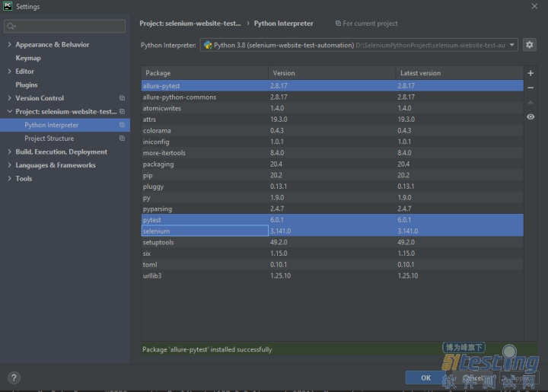Select the setuptools package row
This screenshot has height=392, width=548.
click(x=333, y=242)
